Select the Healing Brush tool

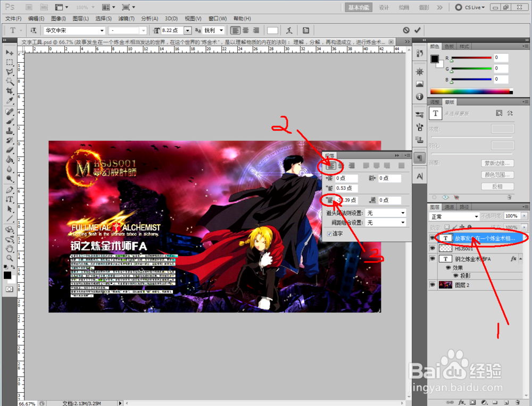[10, 112]
